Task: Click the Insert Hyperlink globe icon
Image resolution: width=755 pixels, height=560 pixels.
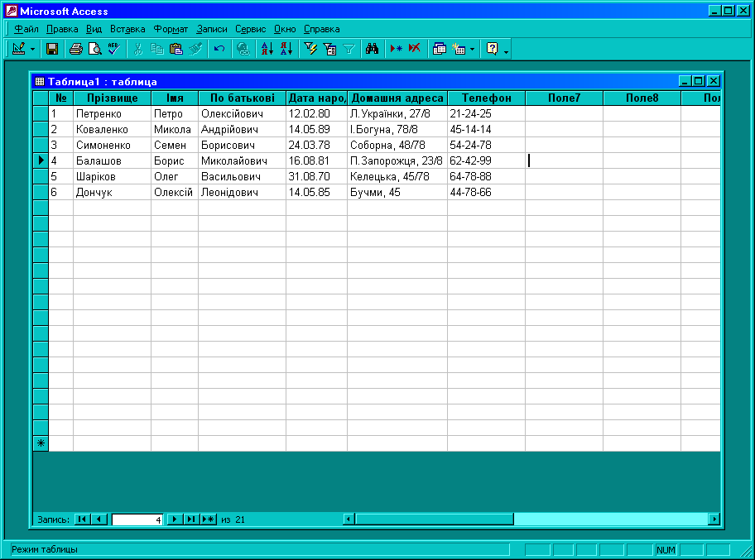Action: (243, 49)
